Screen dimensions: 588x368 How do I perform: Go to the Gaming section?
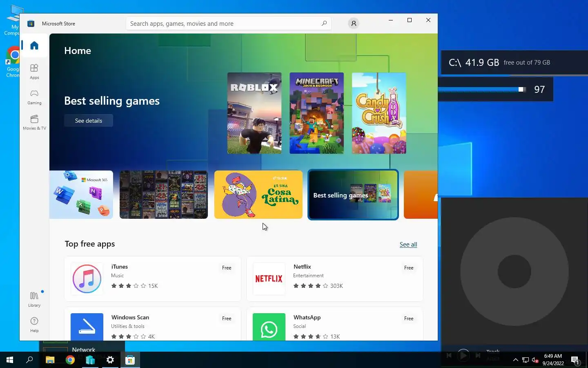pyautogui.click(x=34, y=97)
